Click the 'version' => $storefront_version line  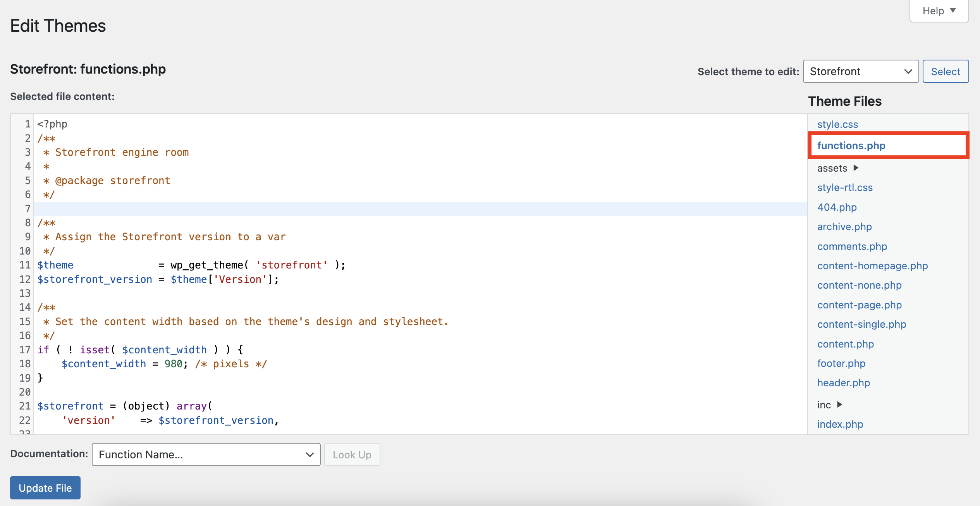click(170, 420)
